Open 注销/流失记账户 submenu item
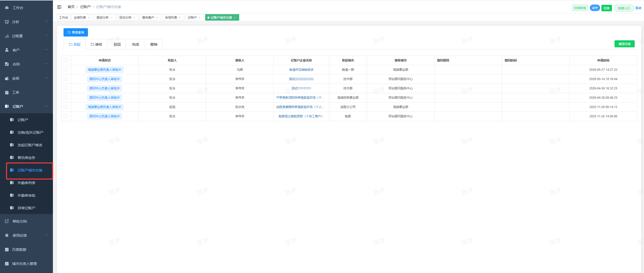The height and width of the screenshot is (273, 644). [x=26, y=132]
